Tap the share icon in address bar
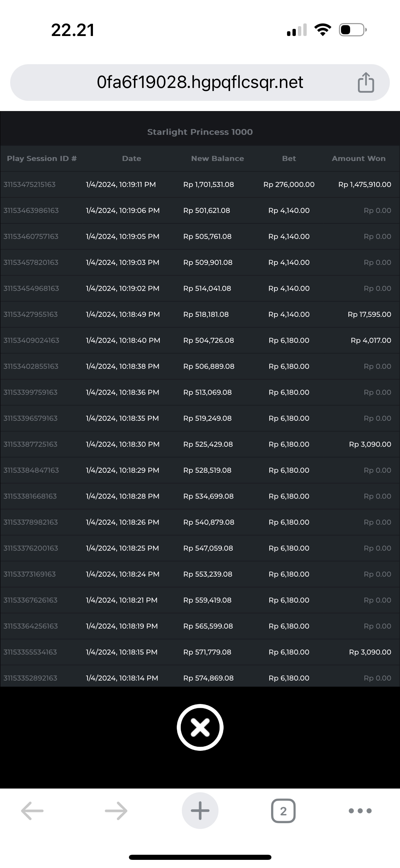This screenshot has height=868, width=400. tap(366, 83)
